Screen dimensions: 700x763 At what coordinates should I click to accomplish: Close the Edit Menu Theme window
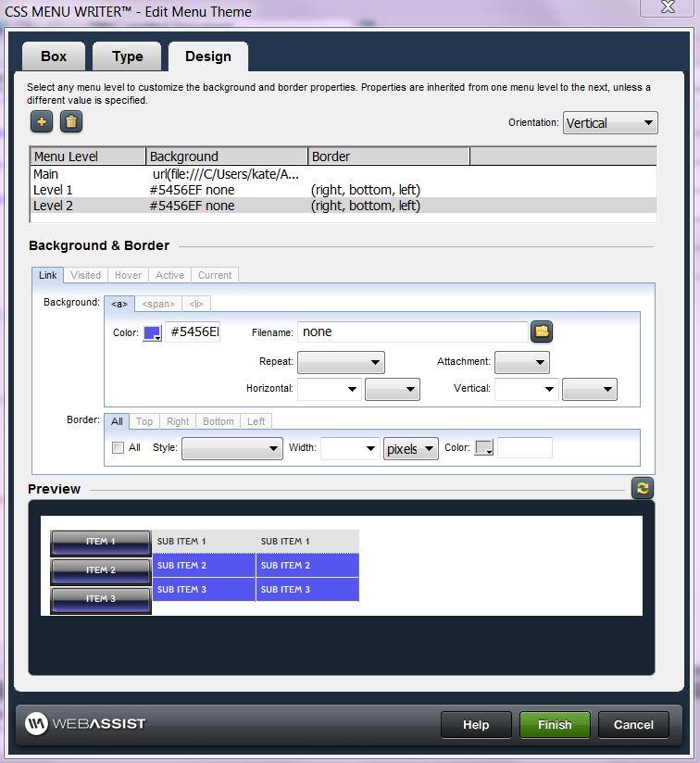click(667, 7)
